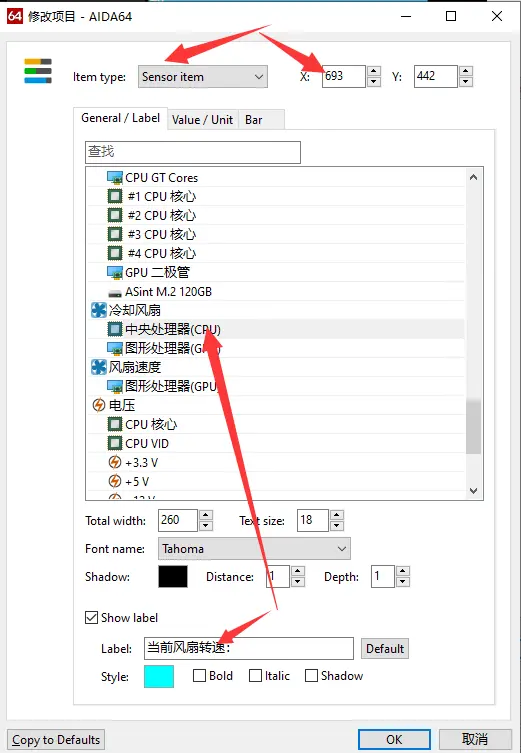This screenshot has width=521, height=753.
Task: Click the GPU 二极管 monitor icon
Action: coord(115,272)
